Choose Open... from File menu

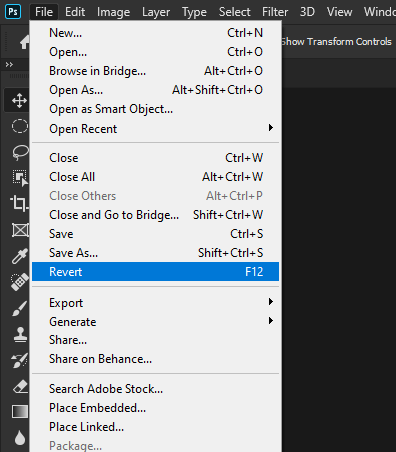(155, 52)
